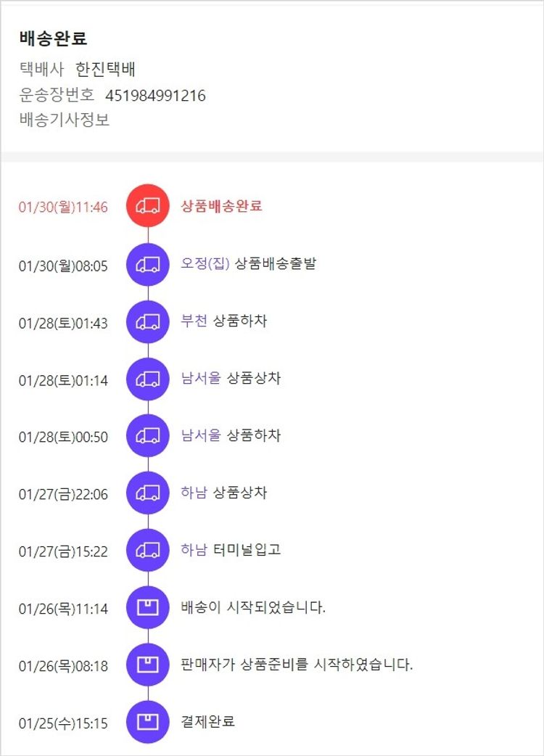The height and width of the screenshot is (756, 544).
Task: Click the box icon beside 결제완료
Action: (x=148, y=722)
